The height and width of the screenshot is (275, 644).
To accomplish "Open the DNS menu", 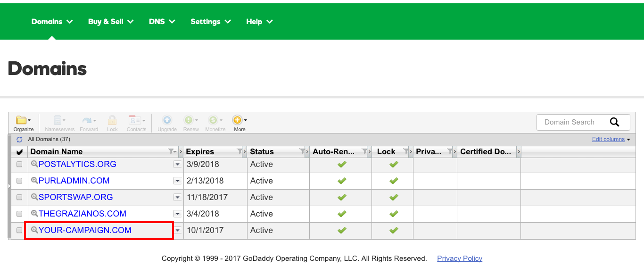I will pos(162,22).
